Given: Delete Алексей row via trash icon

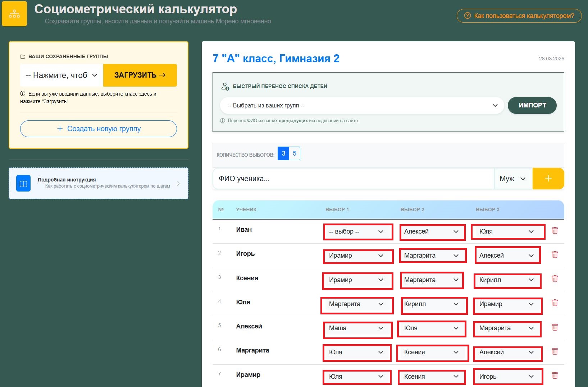Looking at the screenshot, I should pyautogui.click(x=555, y=327).
